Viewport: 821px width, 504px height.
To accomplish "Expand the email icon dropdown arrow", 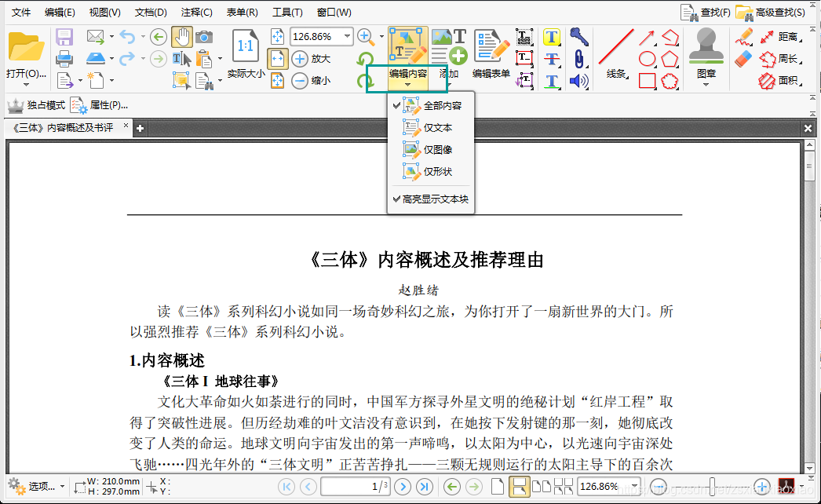I will pos(111,37).
